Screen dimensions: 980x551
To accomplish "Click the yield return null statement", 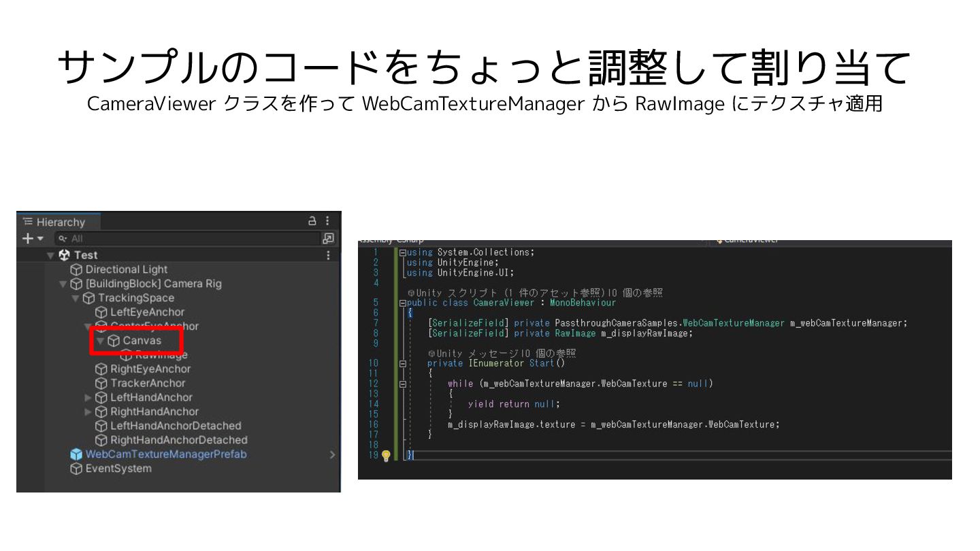I will click(x=514, y=404).
